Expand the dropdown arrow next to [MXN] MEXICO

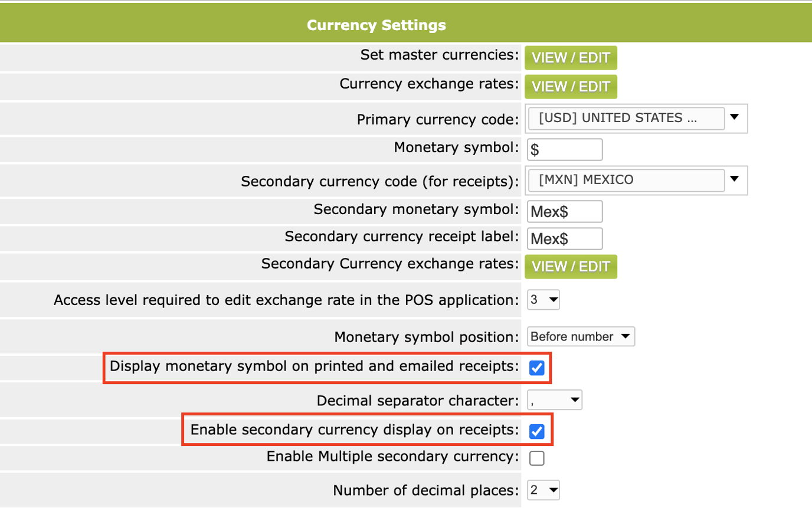[x=735, y=180]
